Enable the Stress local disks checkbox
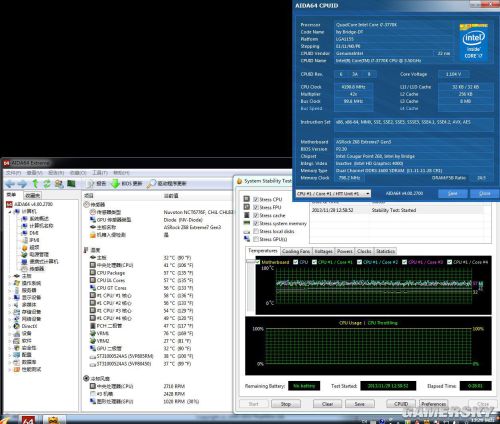This screenshot has height=424, width=500. point(256,231)
